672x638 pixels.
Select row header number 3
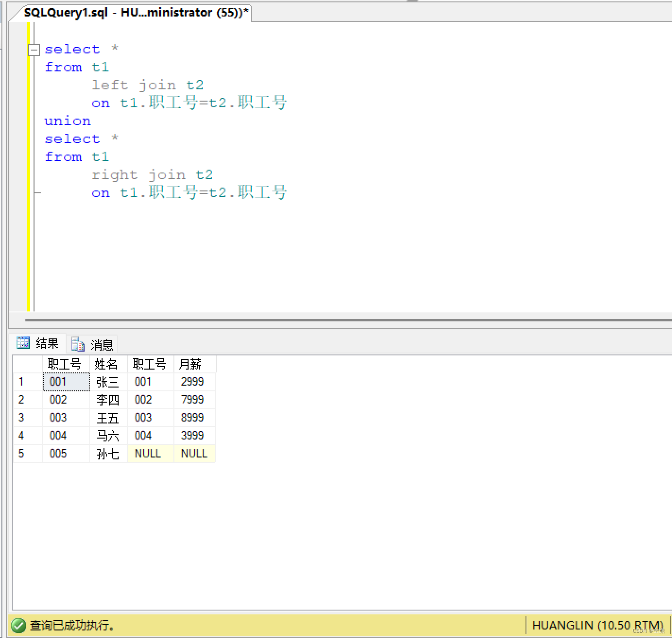[27, 418]
